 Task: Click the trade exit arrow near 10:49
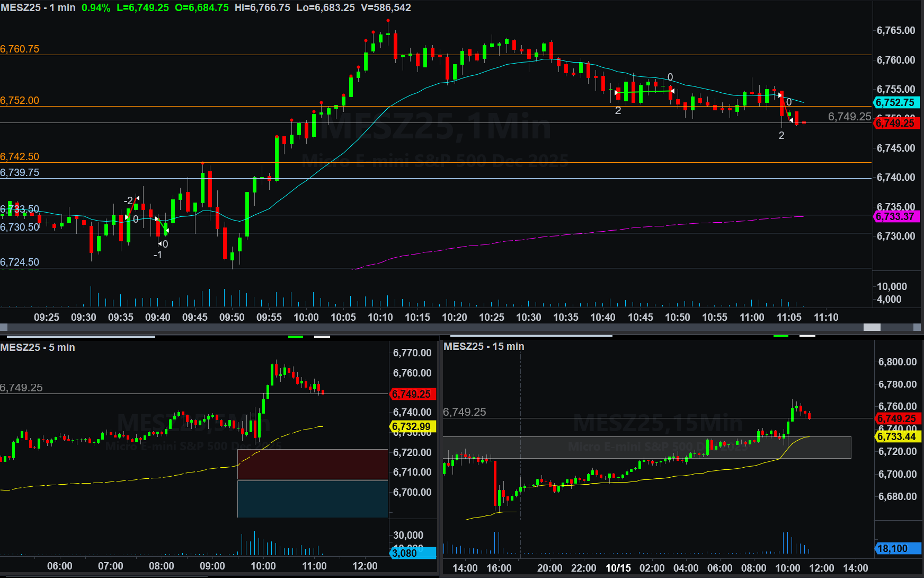coord(672,91)
